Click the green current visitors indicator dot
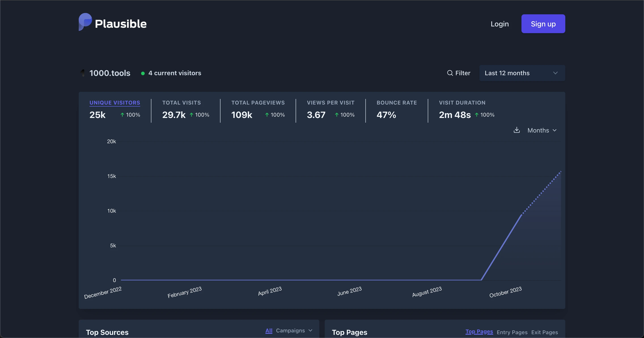Viewport: 644px width, 338px height. [x=143, y=73]
